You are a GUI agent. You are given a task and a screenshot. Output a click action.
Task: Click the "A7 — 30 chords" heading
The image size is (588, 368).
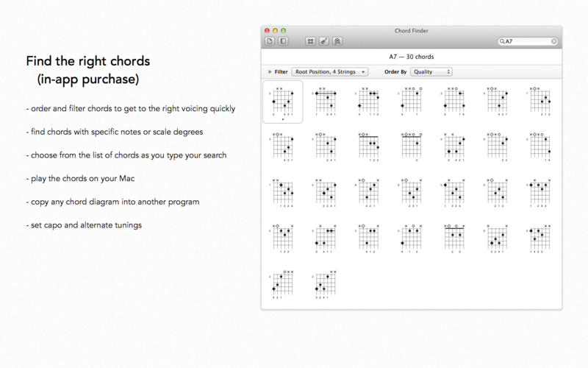tap(412, 57)
